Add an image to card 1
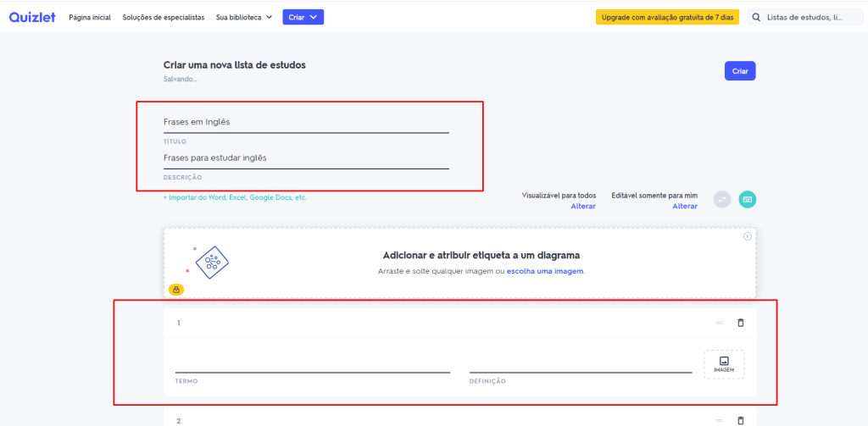This screenshot has height=426, width=868. click(x=724, y=364)
